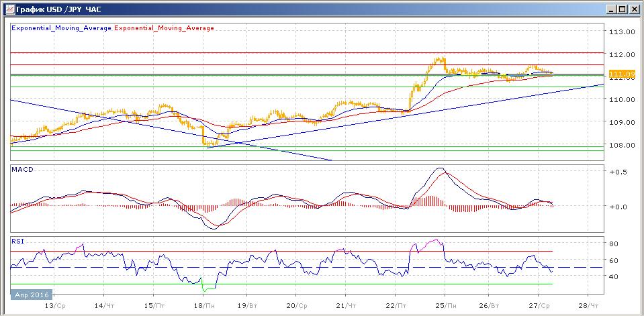Click the 113.00 price level on scale
The image size is (644, 316).
coord(621,32)
